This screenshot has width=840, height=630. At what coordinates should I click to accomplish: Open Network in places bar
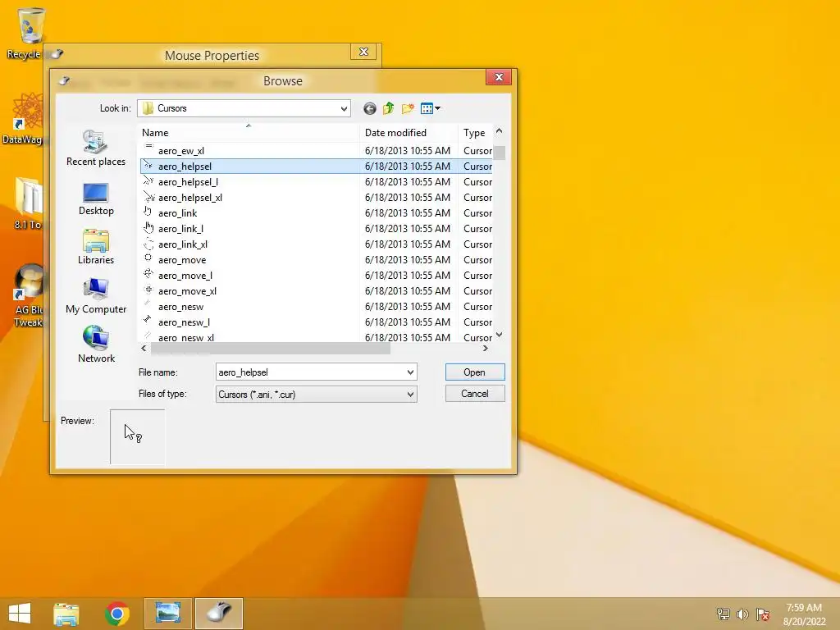96,345
